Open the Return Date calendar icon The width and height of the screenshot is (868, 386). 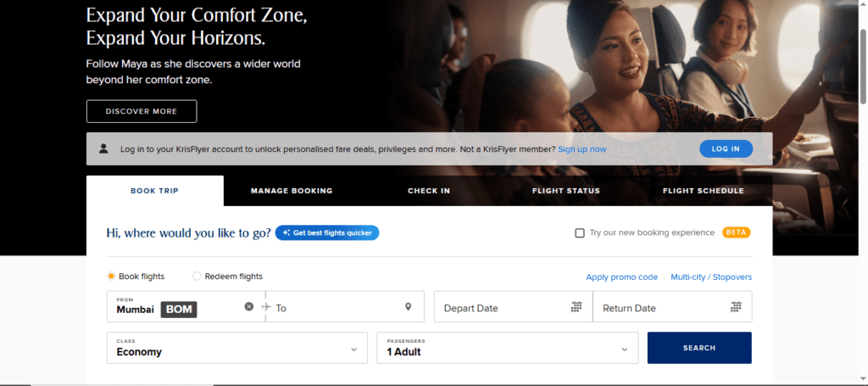tap(736, 307)
